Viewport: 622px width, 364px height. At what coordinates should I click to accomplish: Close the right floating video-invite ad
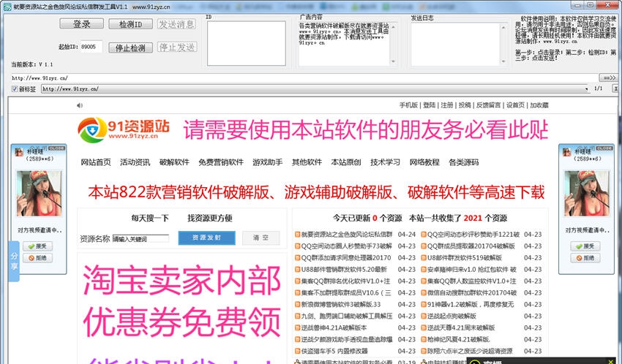tap(604, 148)
